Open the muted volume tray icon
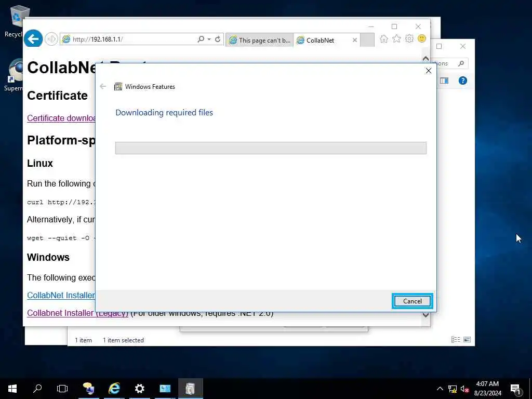This screenshot has width=532, height=399. click(464, 389)
